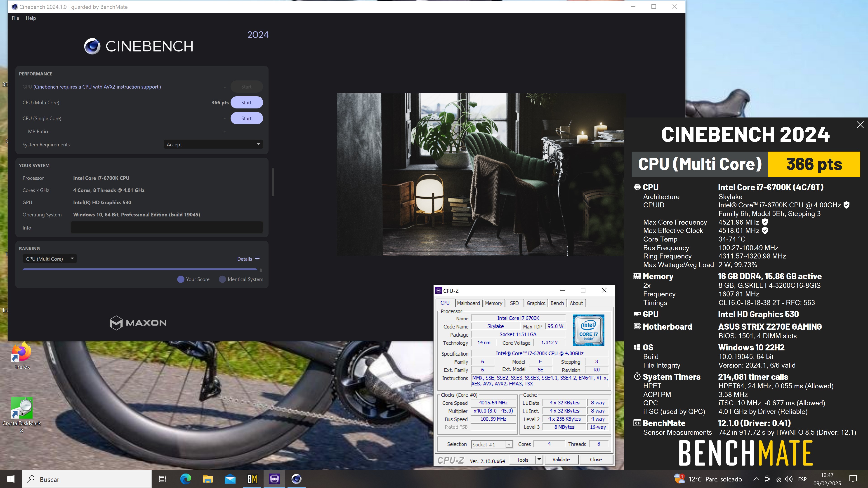Click the CPU chip icon in BenchMate

pyautogui.click(x=637, y=187)
